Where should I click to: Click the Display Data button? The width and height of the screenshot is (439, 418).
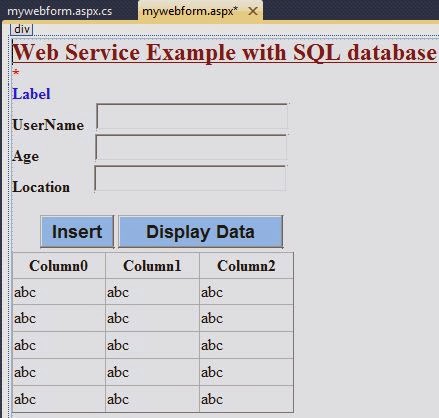pyautogui.click(x=201, y=232)
